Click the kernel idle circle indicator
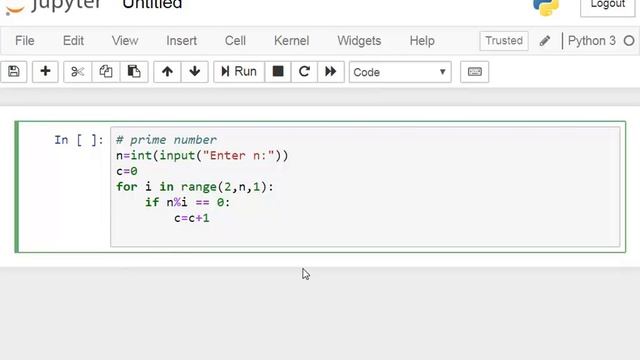Viewport: 640px width, 360px height. (x=629, y=41)
